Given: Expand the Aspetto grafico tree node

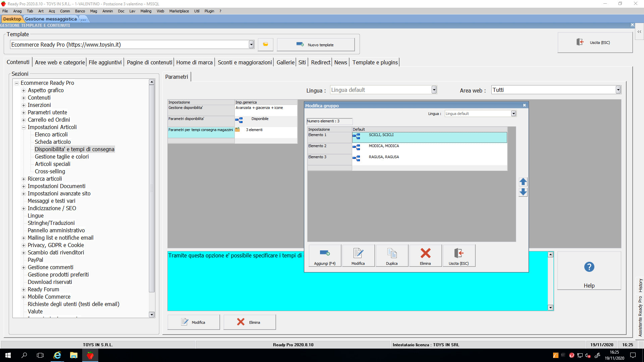Looking at the screenshot, I should click(24, 90).
